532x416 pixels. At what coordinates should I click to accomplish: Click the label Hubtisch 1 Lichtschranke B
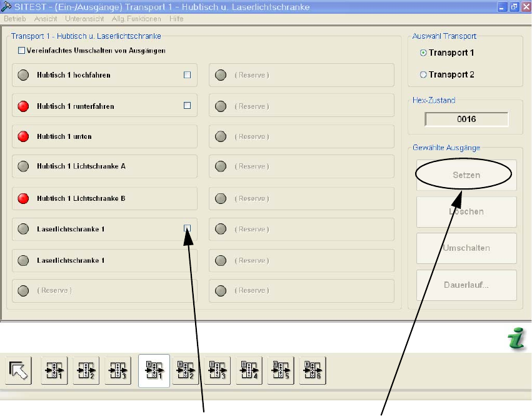tap(81, 198)
